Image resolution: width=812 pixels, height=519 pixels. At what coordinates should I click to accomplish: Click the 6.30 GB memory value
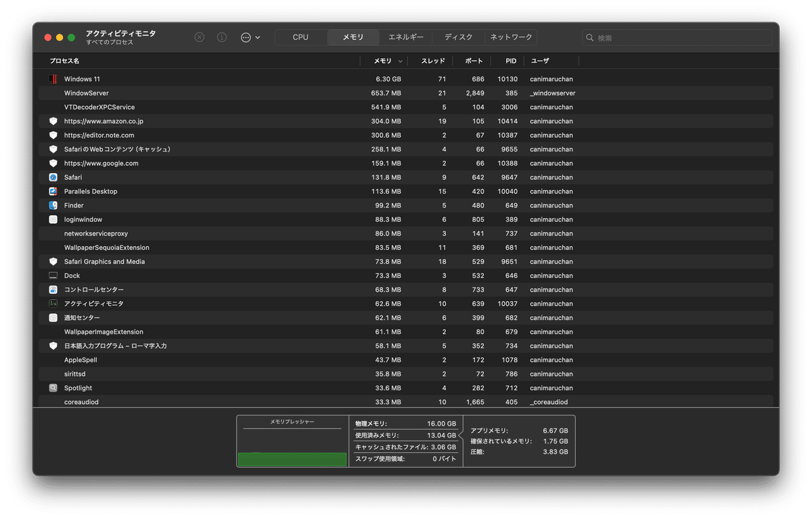pos(388,79)
